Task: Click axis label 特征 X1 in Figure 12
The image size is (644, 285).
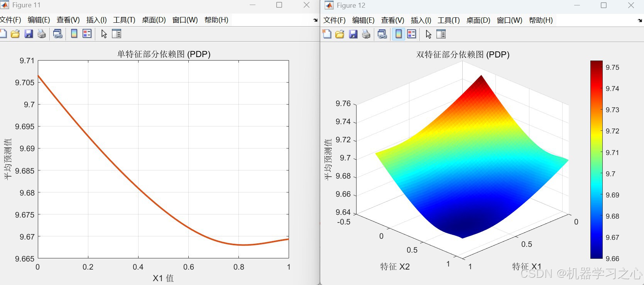Action: 527,266
